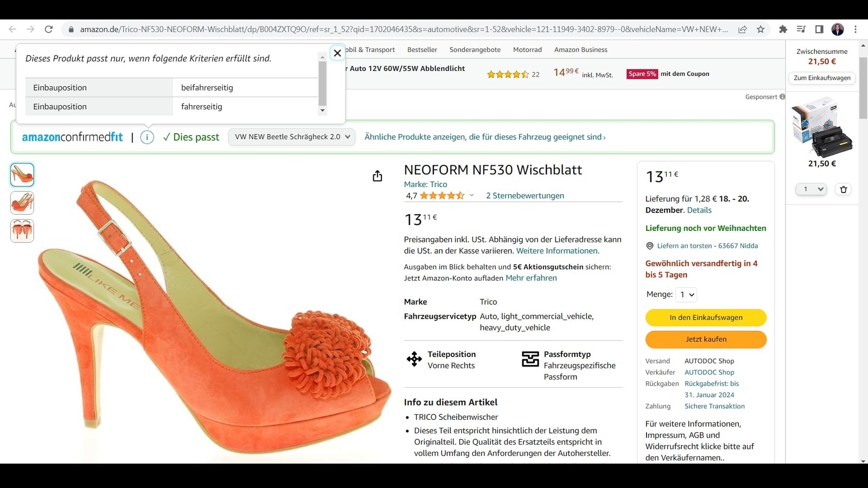Open the Menge quantity dropdown
The width and height of the screenshot is (868, 488).
[687, 294]
